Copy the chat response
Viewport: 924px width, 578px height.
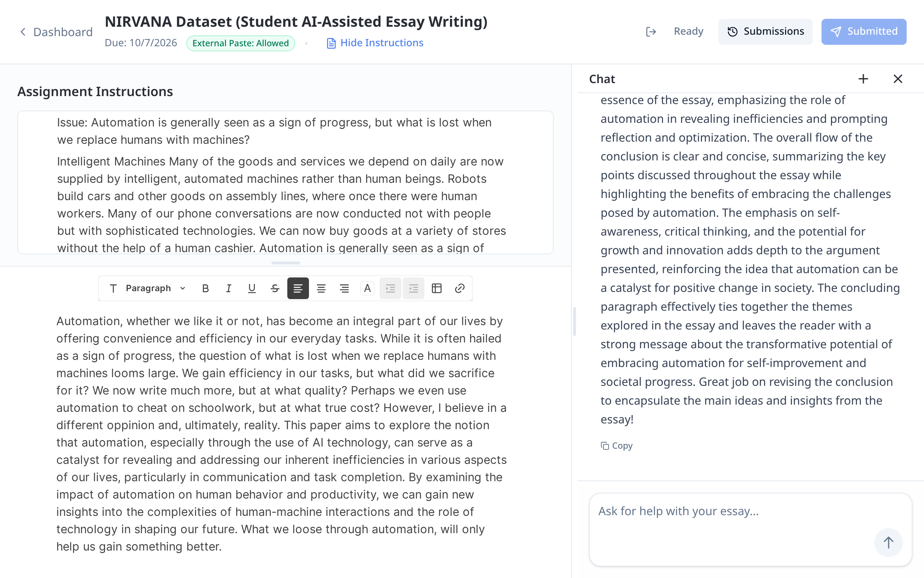coord(616,446)
